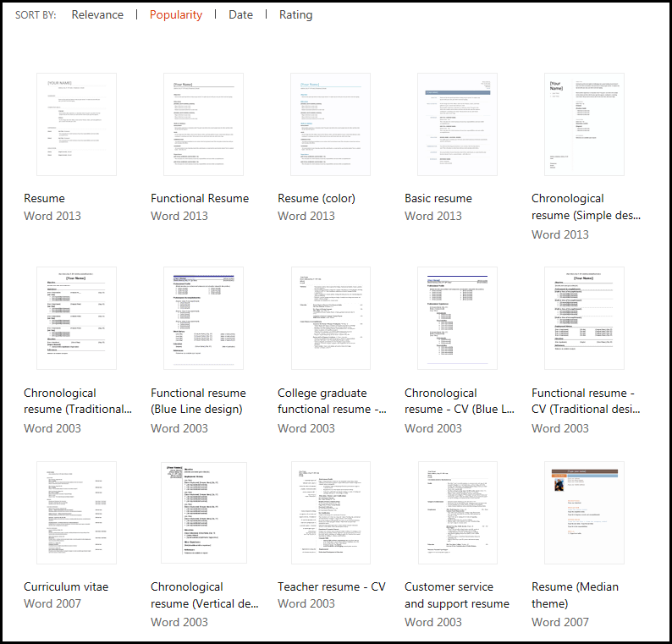Click the 'Curriculum vitae' title link
The width and height of the screenshot is (672, 644).
pyautogui.click(x=66, y=586)
